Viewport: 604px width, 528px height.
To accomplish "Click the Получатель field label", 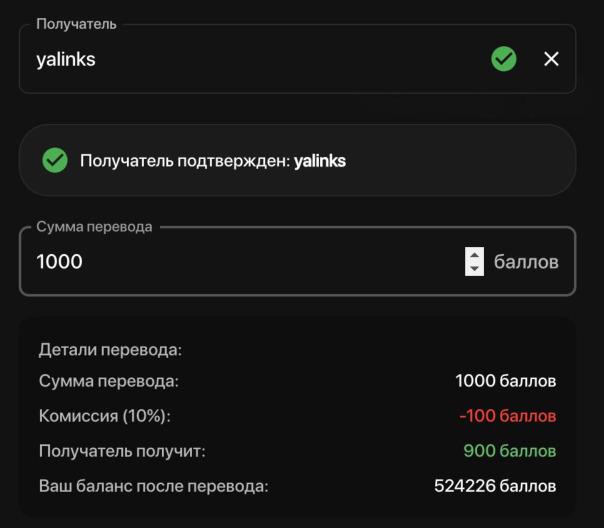I will [76, 24].
